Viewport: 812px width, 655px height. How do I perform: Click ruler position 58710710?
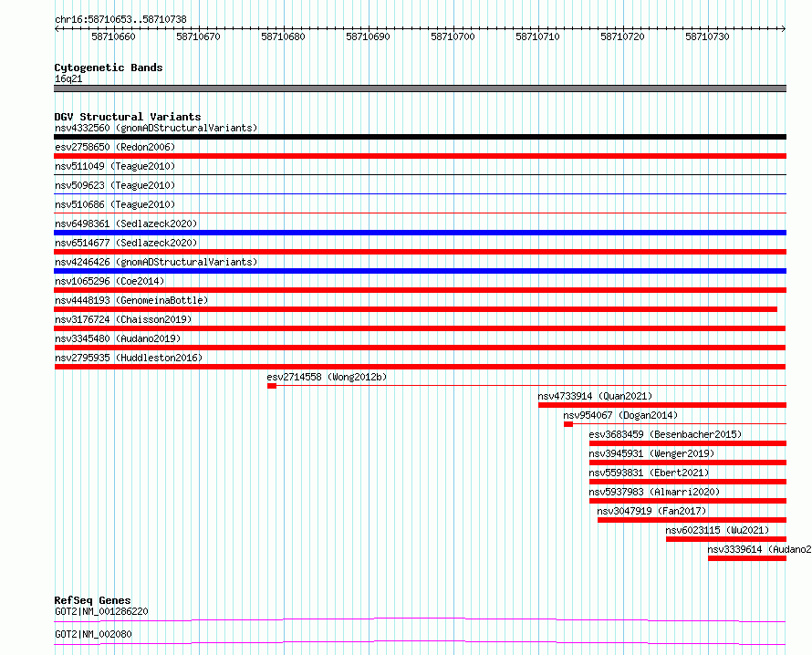point(538,36)
